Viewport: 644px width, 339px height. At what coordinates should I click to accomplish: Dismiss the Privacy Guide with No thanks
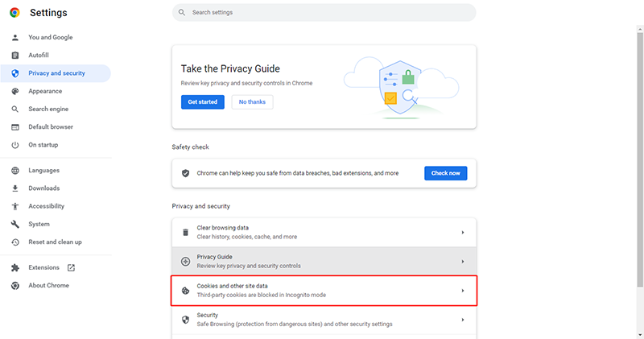click(252, 102)
